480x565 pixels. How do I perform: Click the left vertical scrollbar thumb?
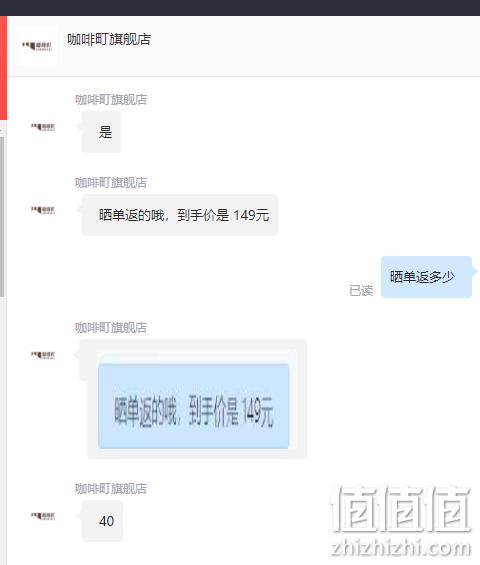click(x=3, y=216)
